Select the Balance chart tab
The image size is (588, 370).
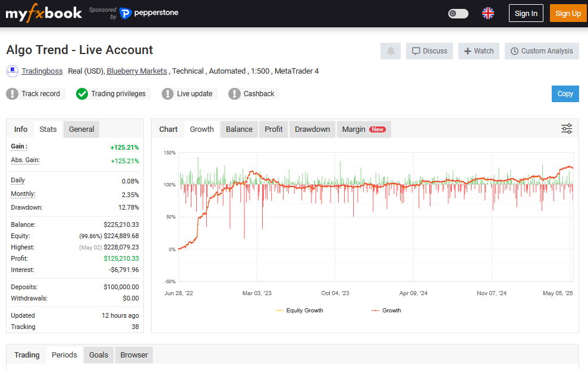pyautogui.click(x=239, y=129)
